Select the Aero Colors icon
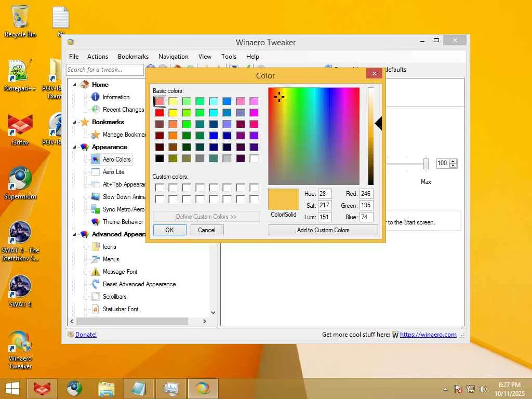532x399 pixels. (x=96, y=159)
